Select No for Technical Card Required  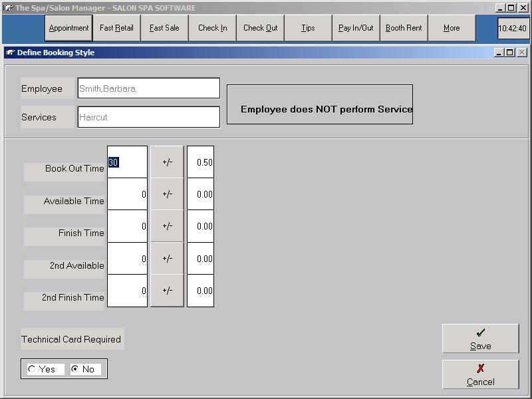[75, 369]
